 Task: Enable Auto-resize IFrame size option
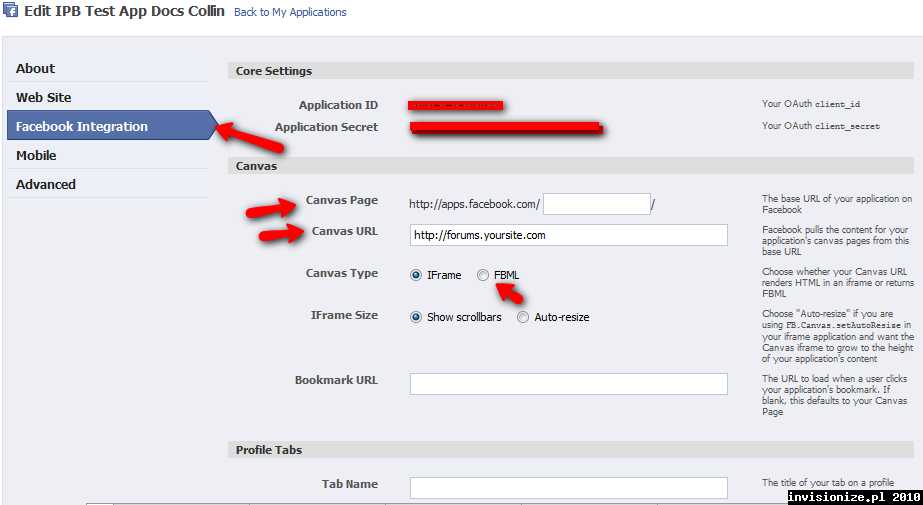pos(523,317)
